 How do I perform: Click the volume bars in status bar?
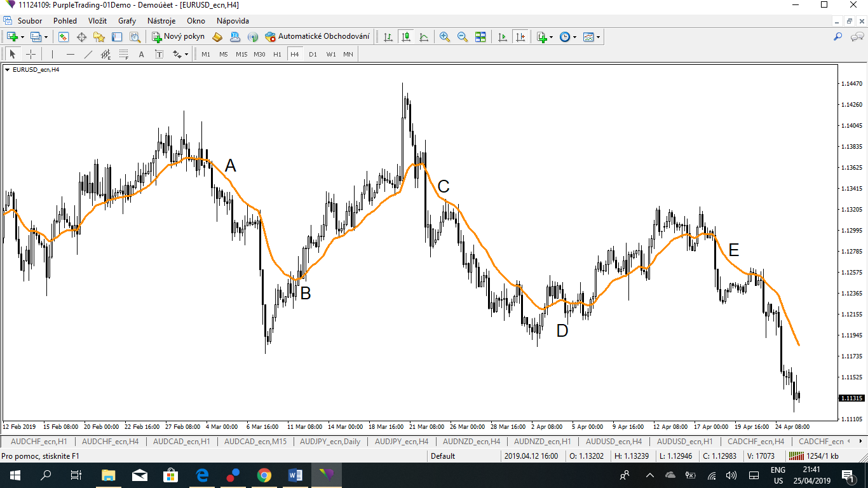(x=798, y=456)
